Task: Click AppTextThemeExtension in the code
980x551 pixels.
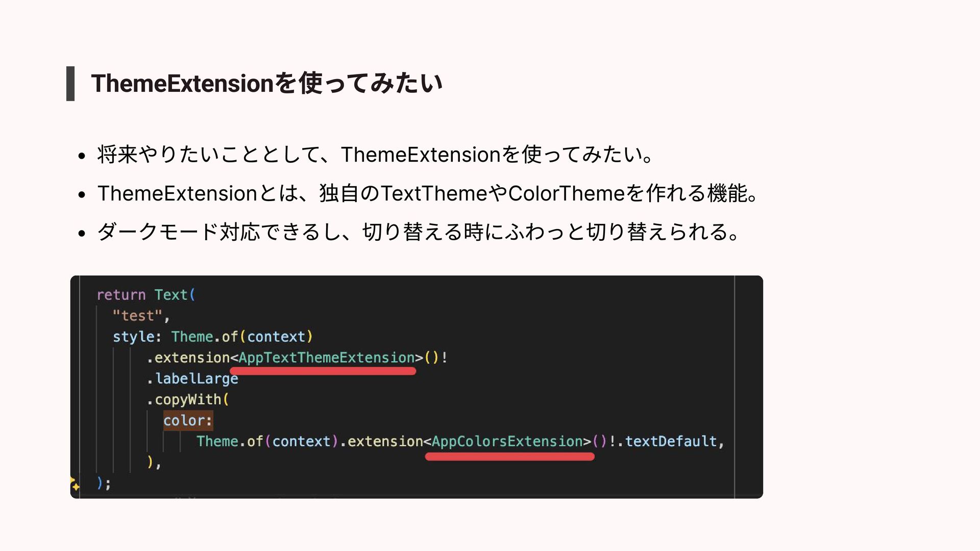Action: (x=327, y=358)
